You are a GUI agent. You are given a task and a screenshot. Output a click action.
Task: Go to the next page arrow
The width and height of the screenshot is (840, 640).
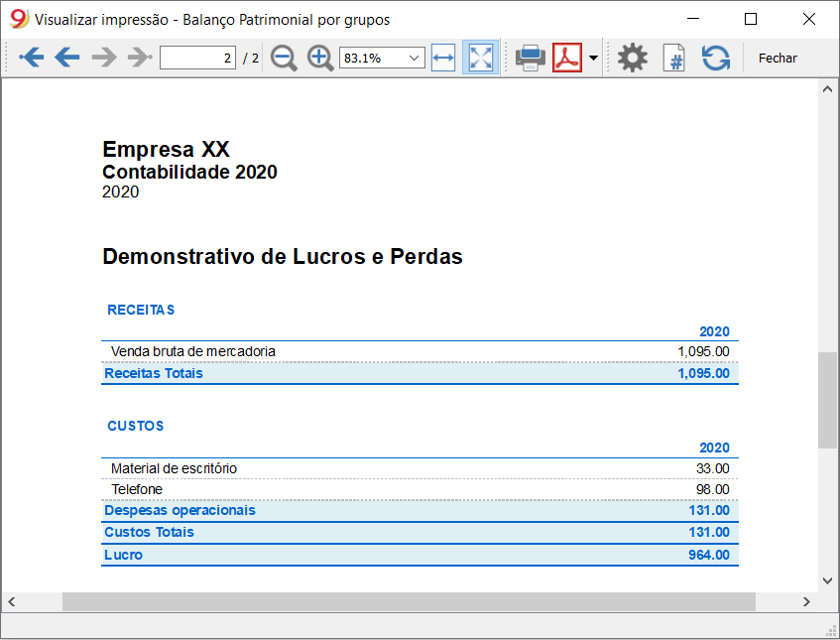tap(104, 58)
